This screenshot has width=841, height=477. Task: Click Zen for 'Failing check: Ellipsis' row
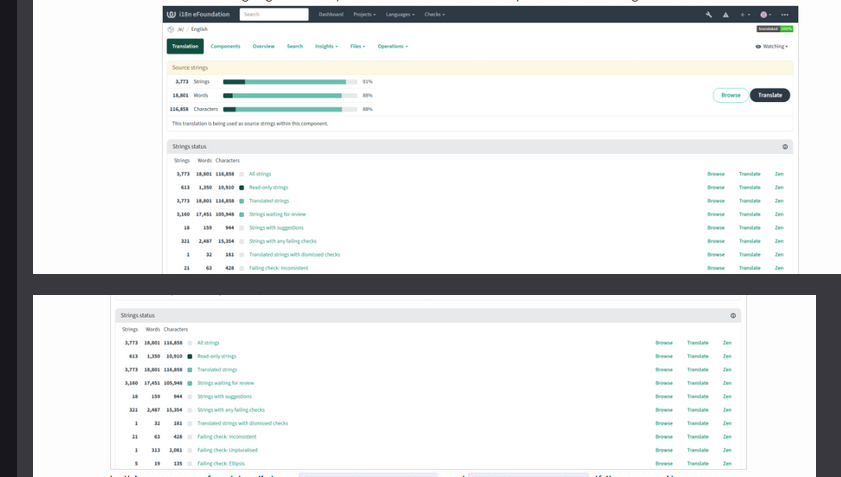(727, 463)
